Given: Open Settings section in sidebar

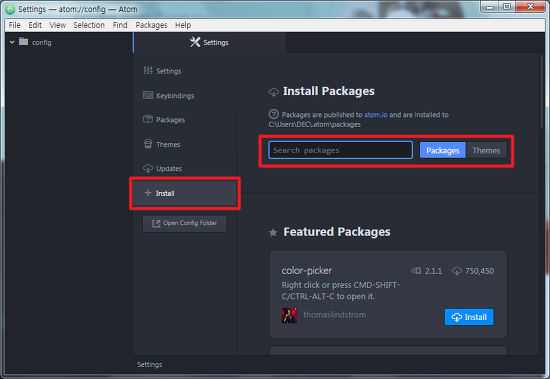Looking at the screenshot, I should (x=169, y=71).
